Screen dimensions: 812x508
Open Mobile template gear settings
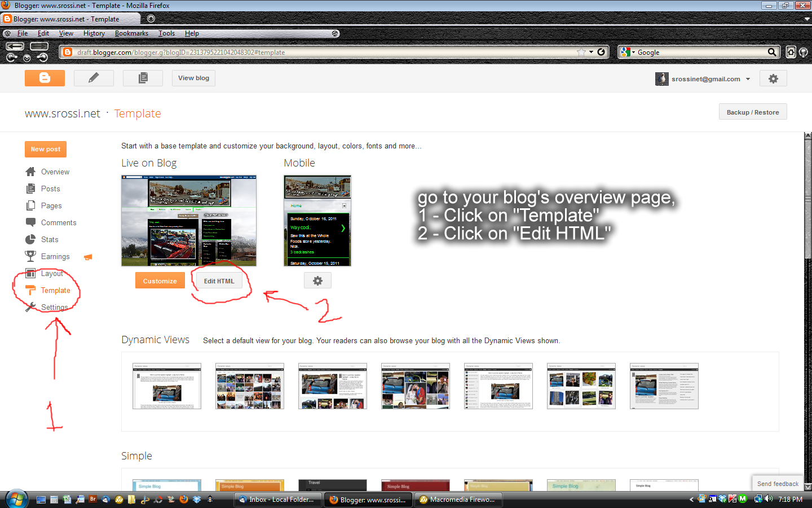click(317, 281)
